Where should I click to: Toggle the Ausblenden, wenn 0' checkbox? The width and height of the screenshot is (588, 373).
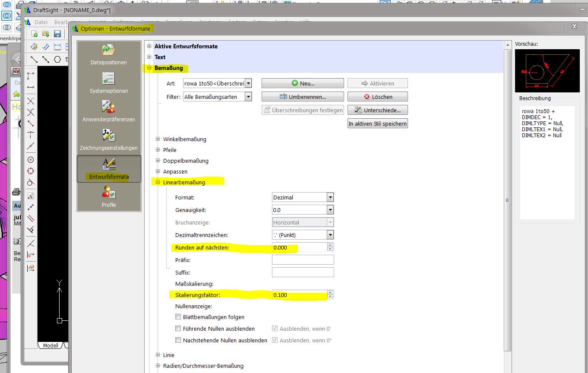point(275,329)
